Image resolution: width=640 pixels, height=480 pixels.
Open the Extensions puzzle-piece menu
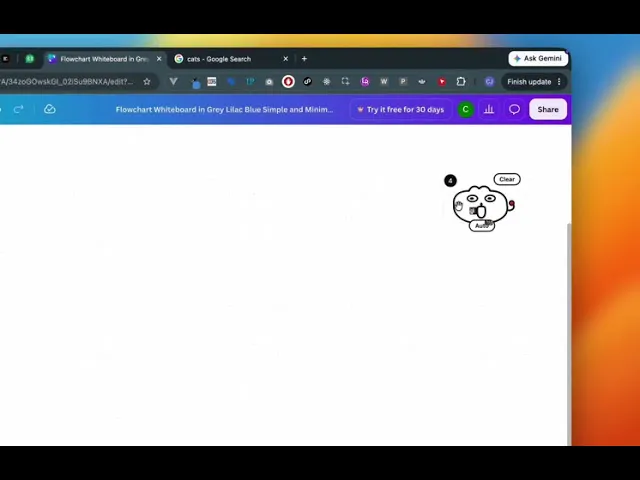[461, 82]
